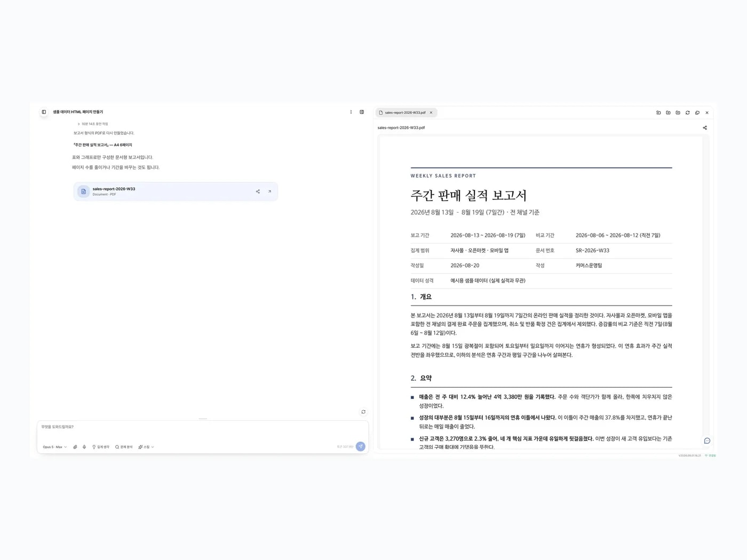
Task: Attach a file with the paperclip icon
Action: [x=75, y=447]
